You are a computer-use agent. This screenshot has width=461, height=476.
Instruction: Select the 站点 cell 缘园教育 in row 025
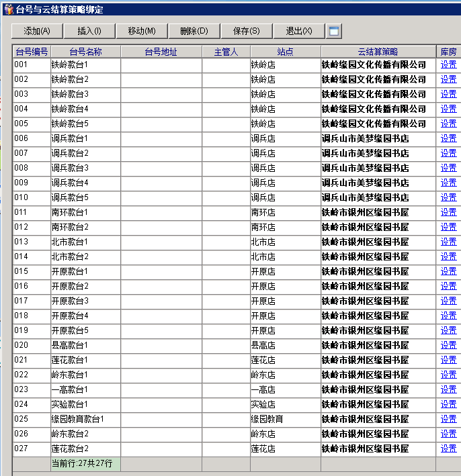(x=285, y=420)
